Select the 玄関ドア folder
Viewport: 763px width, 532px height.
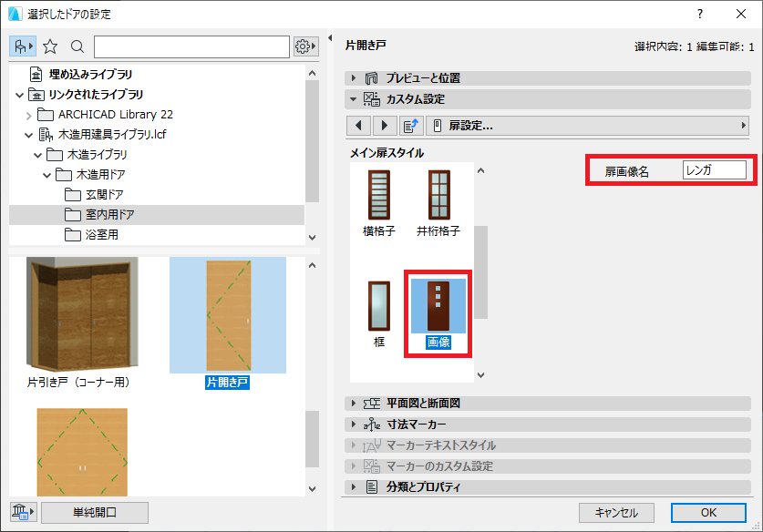click(x=104, y=195)
